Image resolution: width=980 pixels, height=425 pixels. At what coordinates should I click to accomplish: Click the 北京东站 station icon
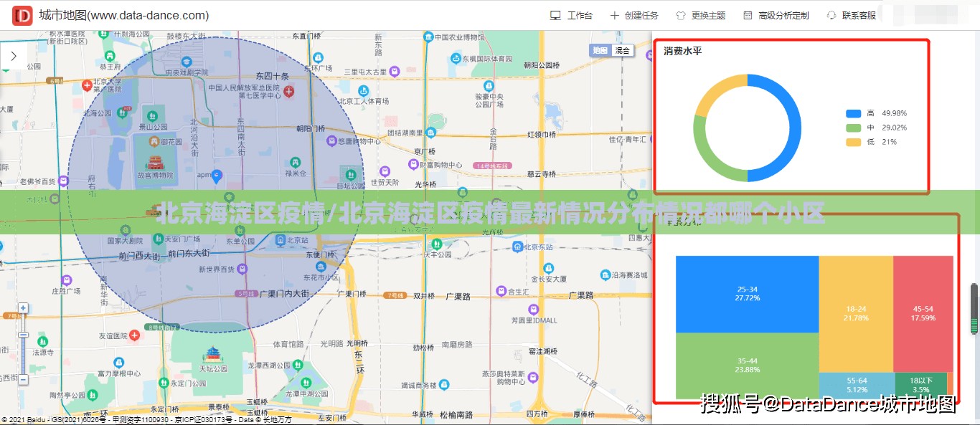517,247
